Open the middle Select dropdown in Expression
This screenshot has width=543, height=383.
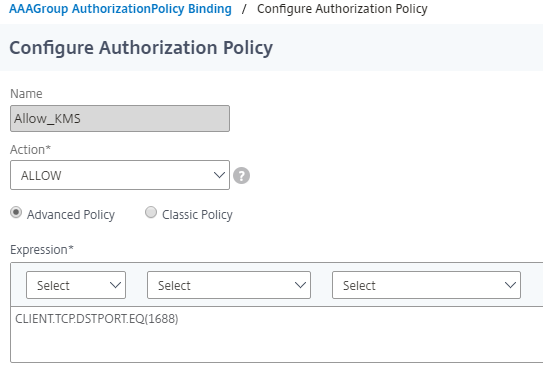[229, 285]
